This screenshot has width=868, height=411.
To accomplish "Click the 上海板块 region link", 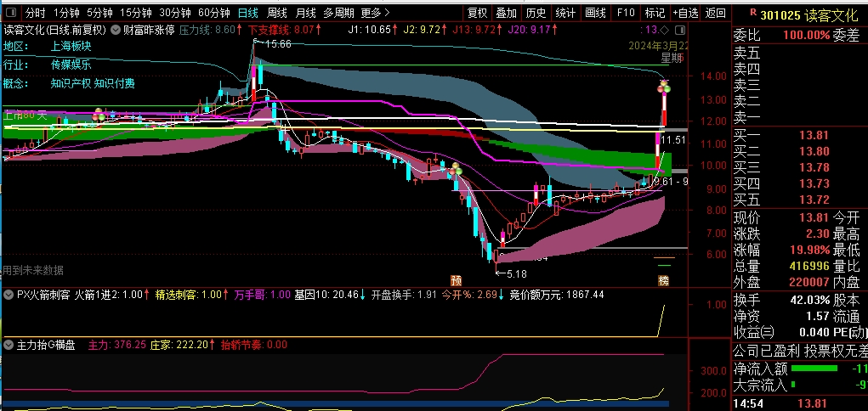I will pyautogui.click(x=71, y=47).
